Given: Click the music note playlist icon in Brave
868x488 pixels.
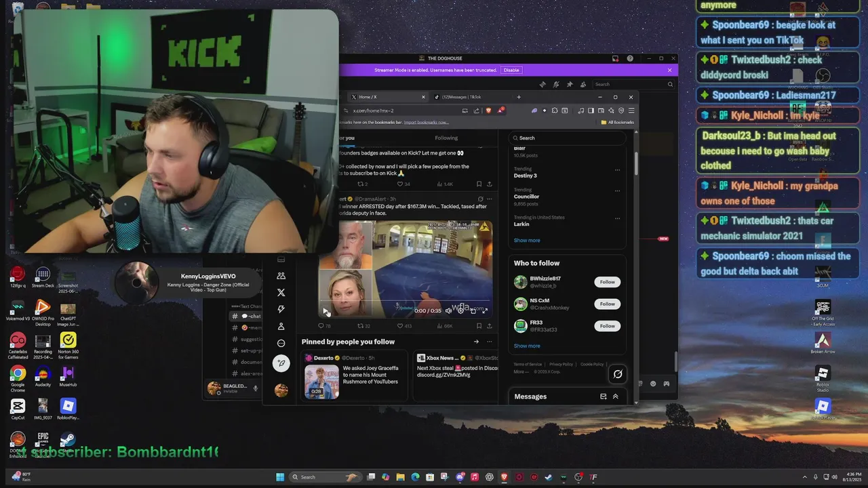Looking at the screenshot, I should click(580, 110).
